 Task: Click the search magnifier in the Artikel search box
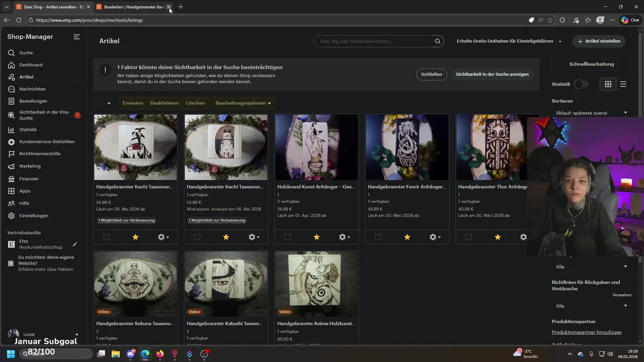click(438, 41)
